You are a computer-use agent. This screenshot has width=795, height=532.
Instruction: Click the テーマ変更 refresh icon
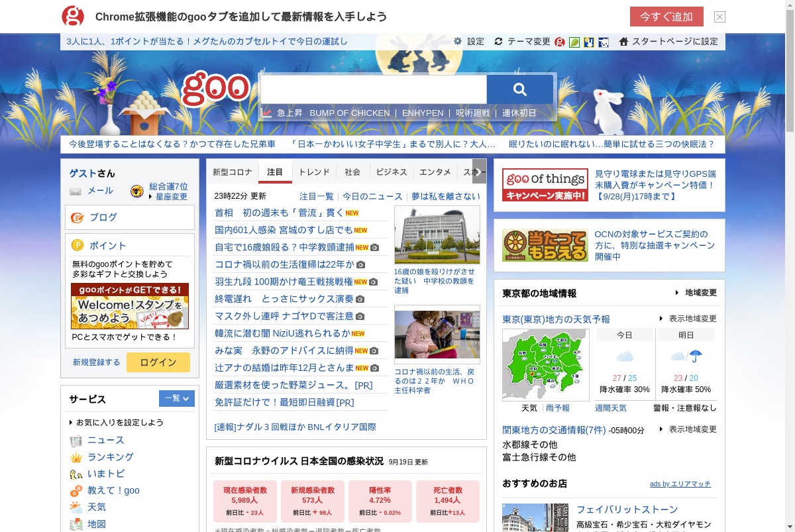pyautogui.click(x=499, y=41)
